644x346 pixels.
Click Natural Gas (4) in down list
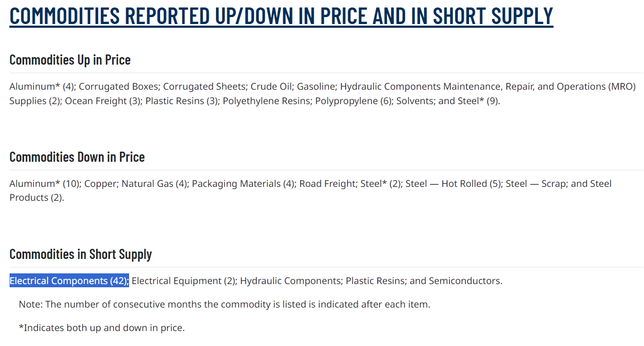pos(154,184)
